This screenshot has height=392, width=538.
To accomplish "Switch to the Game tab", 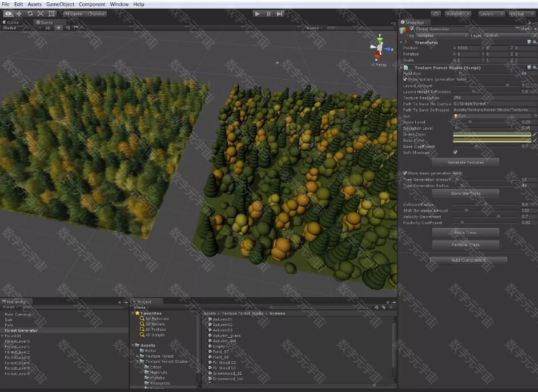I will [x=11, y=22].
